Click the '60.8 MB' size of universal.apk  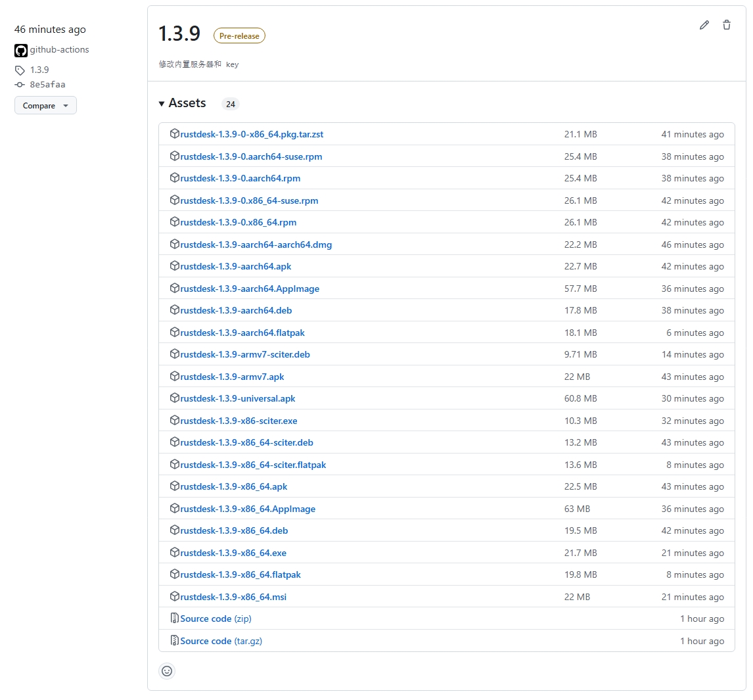point(581,399)
